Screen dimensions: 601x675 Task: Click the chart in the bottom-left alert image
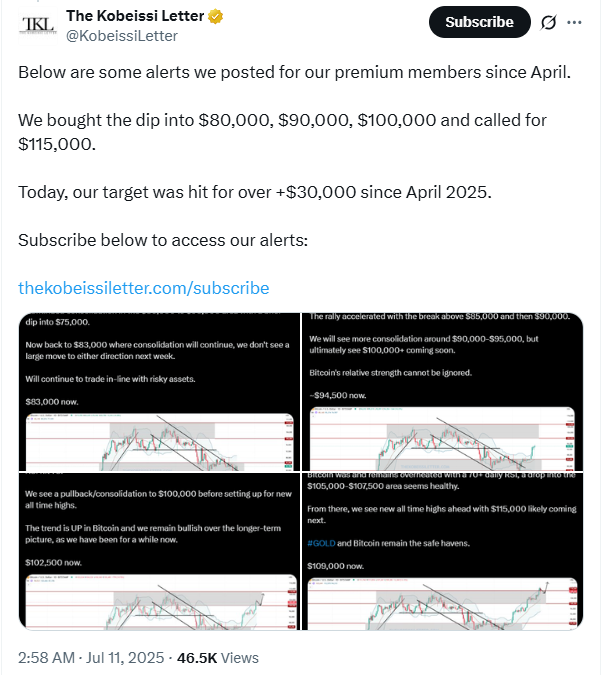pyautogui.click(x=161, y=602)
